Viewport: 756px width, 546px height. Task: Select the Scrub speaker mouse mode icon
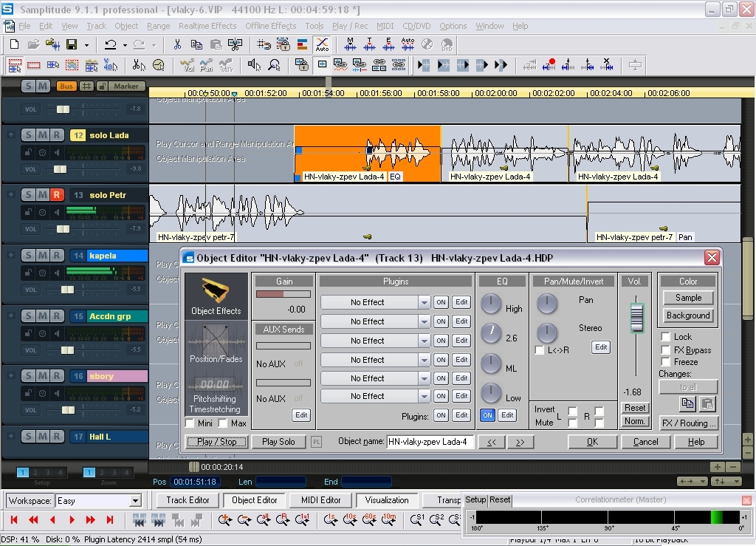(254, 66)
